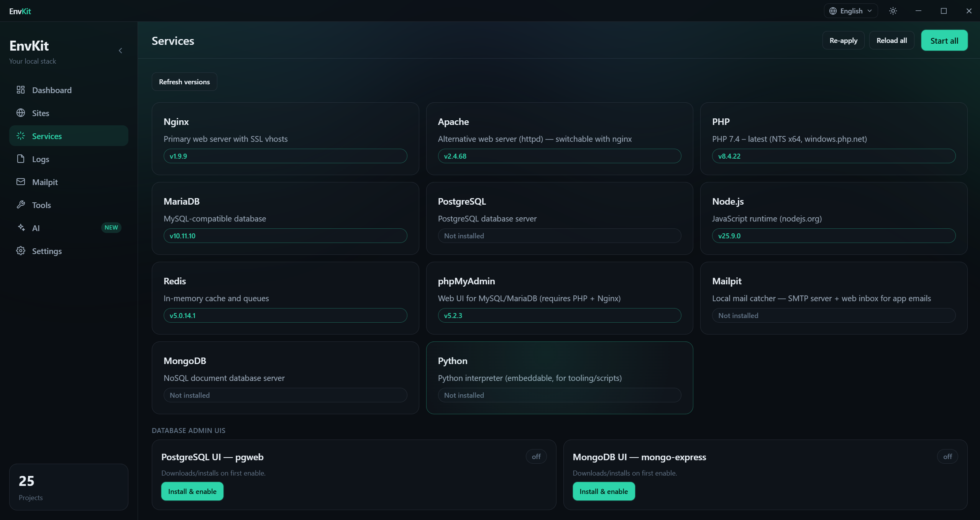Image resolution: width=980 pixels, height=520 pixels.
Task: Click the Redis card title
Action: pyautogui.click(x=175, y=281)
